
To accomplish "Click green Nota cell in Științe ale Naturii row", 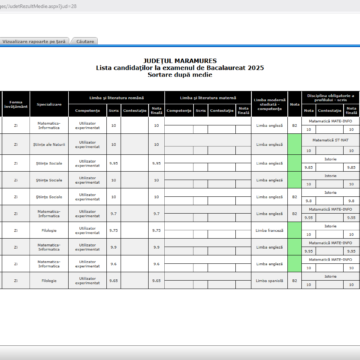I will coord(294,144).
